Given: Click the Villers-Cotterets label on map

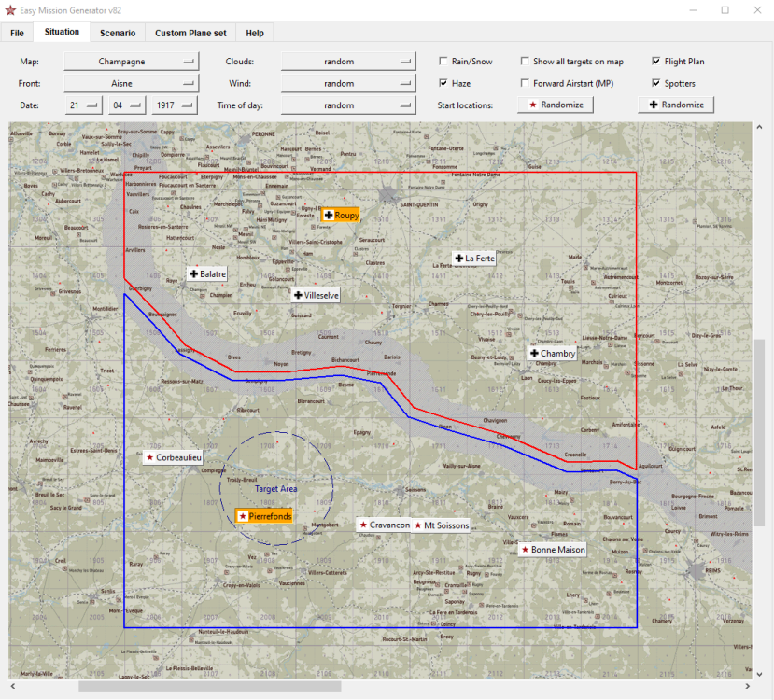Looking at the screenshot, I should [328, 573].
